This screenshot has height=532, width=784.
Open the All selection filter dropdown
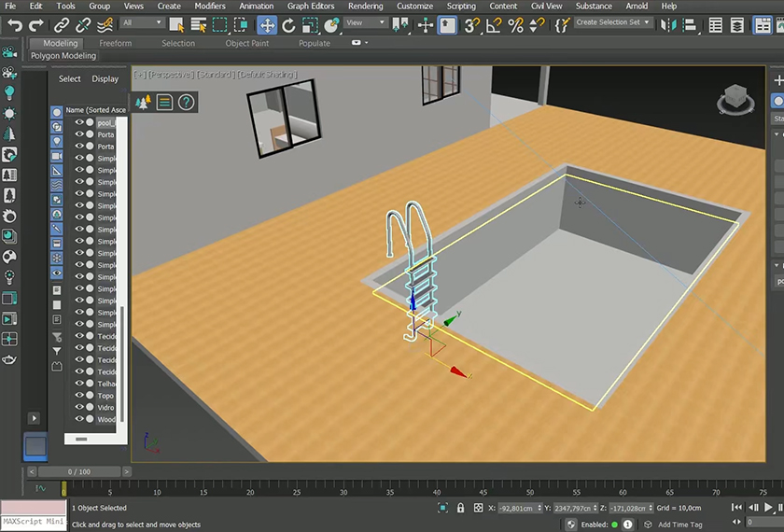point(142,23)
